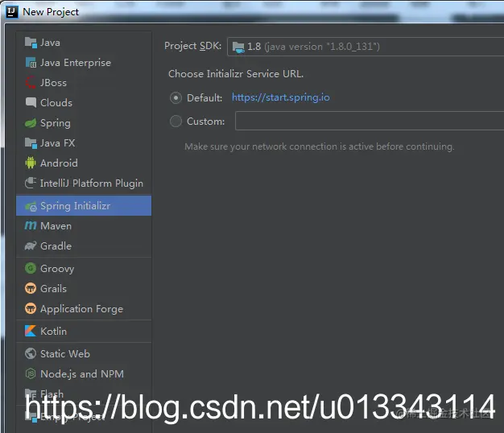The width and height of the screenshot is (504, 433).
Task: Click the IntelliJ Platform Plugin icon
Action: click(x=31, y=183)
